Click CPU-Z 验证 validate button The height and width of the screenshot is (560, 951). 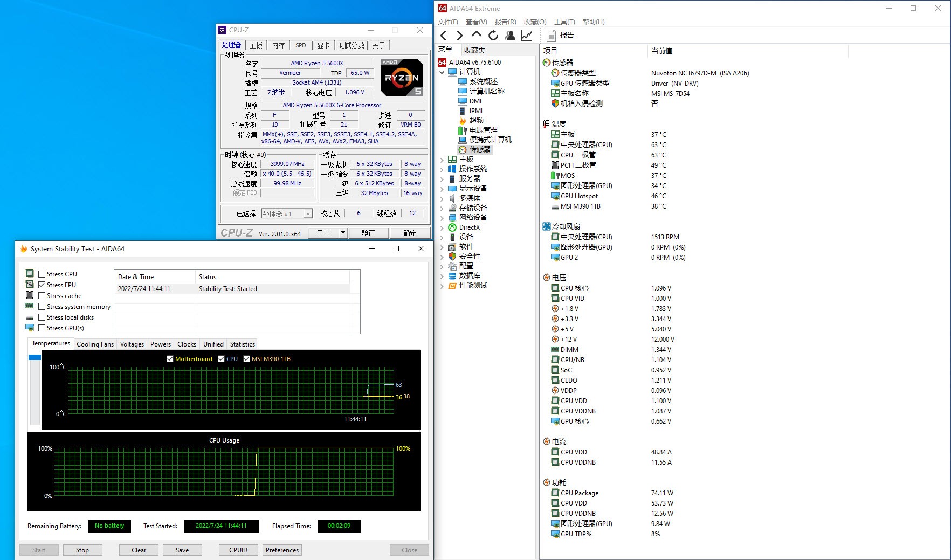pos(369,232)
